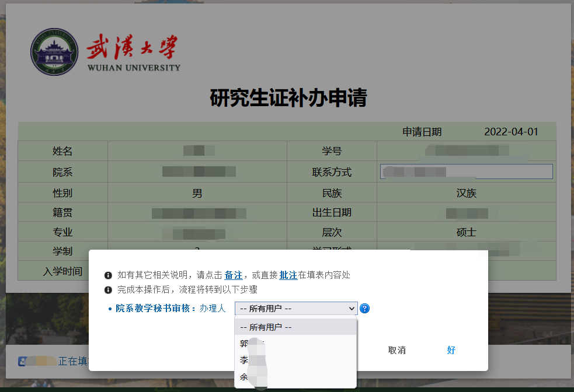Open the 批注 annotation link
This screenshot has width=574, height=392.
click(288, 275)
